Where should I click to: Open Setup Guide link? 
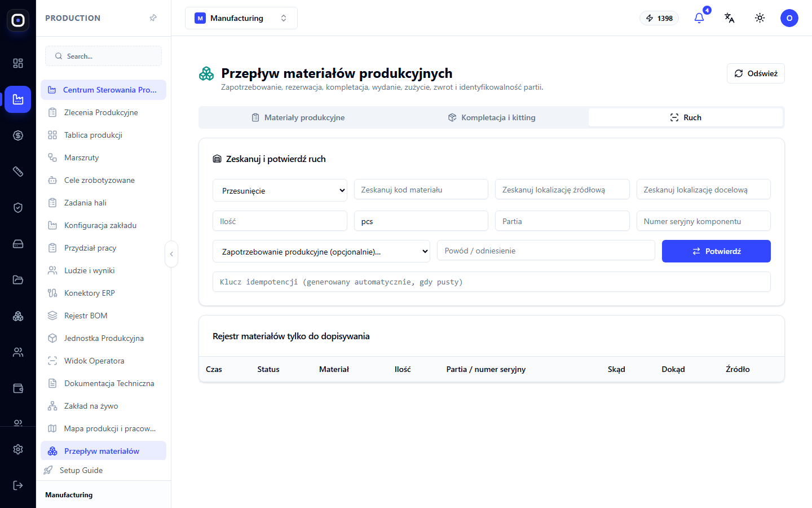(81, 470)
